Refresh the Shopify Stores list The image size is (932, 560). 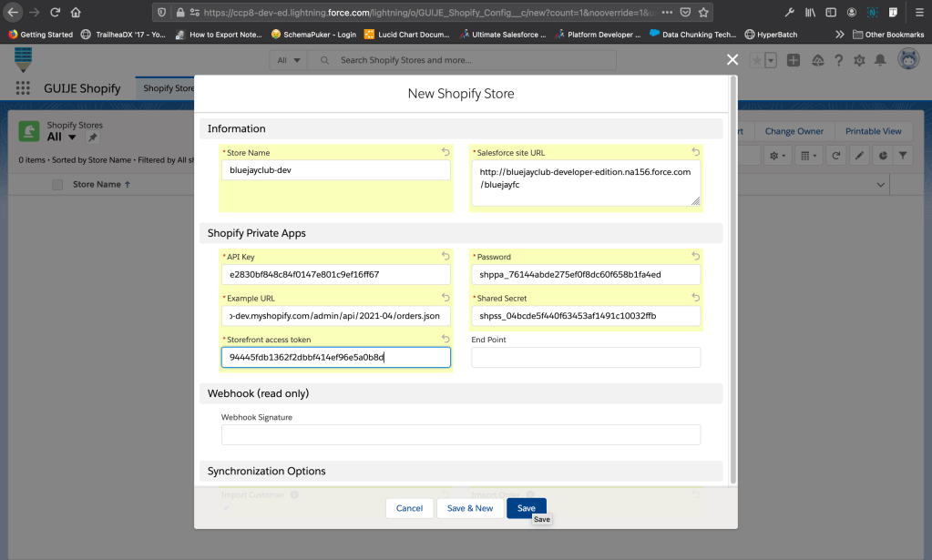[x=835, y=156]
